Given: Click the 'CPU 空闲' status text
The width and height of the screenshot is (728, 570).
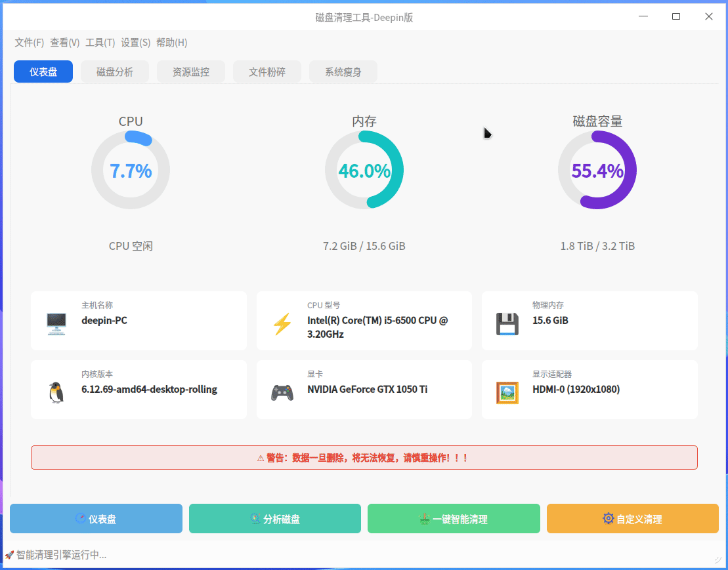Looking at the screenshot, I should pyautogui.click(x=131, y=246).
